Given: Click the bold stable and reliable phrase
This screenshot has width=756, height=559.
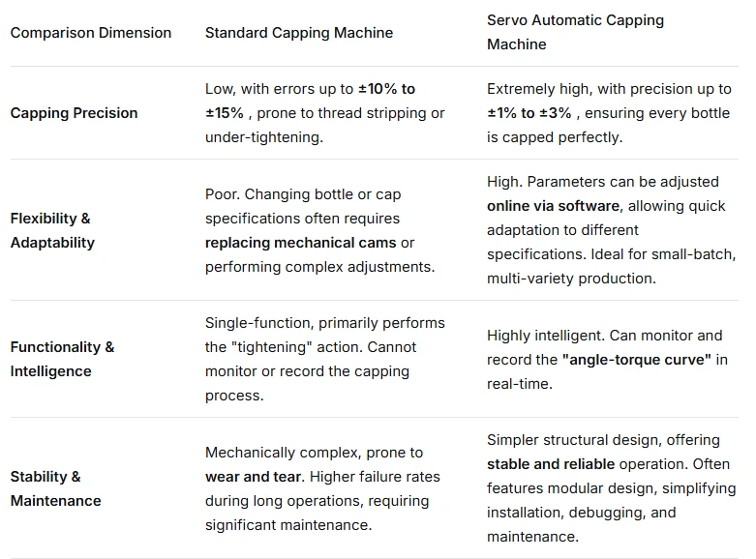Looking at the screenshot, I should click(x=551, y=464).
